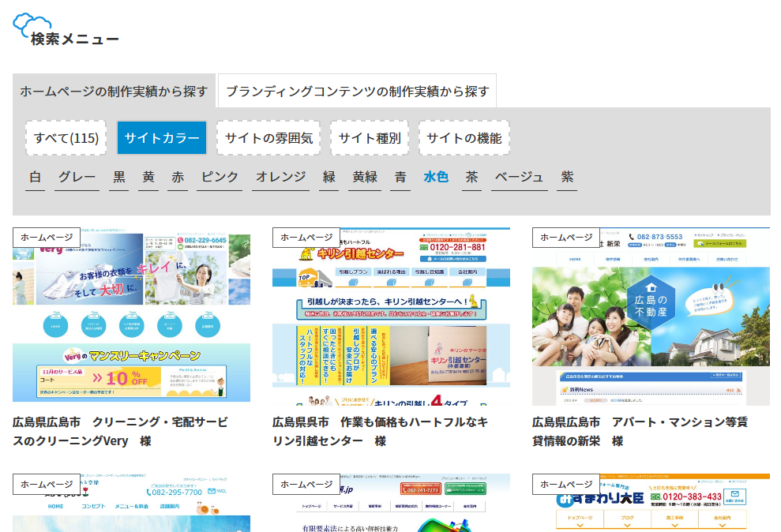781x532 pixels.
Task: Choose the グレー color filter
Action: click(77, 177)
